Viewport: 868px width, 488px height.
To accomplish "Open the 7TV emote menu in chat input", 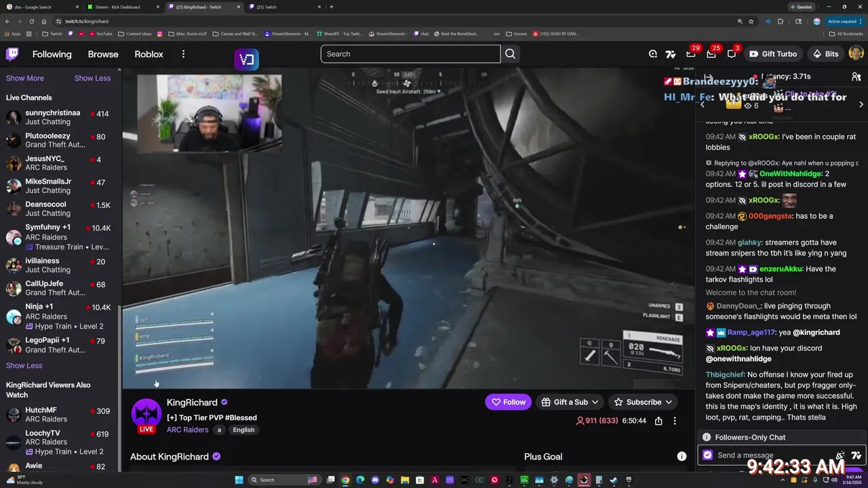I will pos(856,455).
